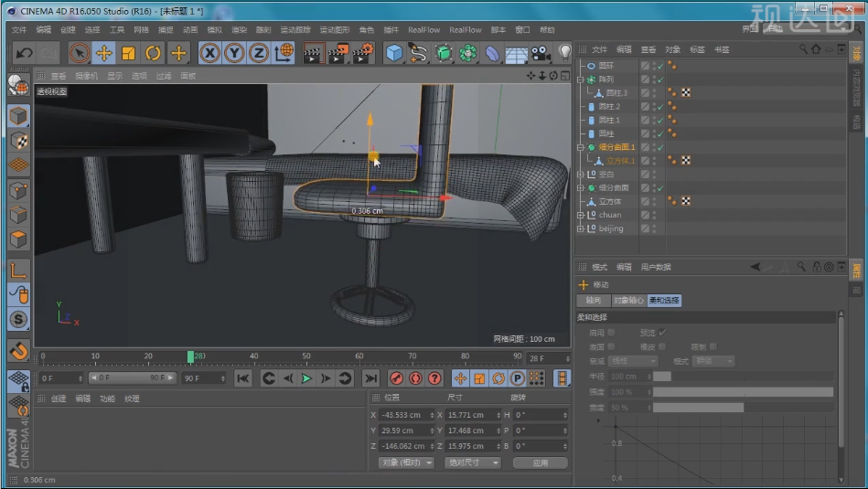Click Make Editable icon in left toolbar

pyautogui.click(x=18, y=85)
